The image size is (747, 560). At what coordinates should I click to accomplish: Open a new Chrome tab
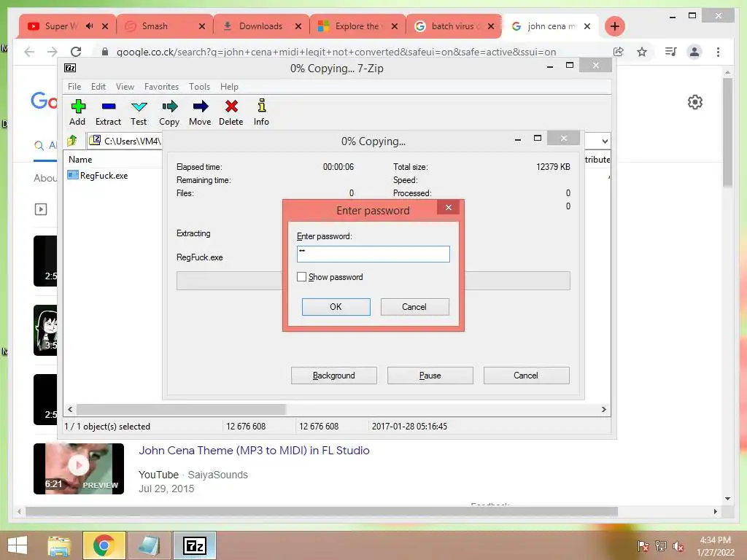pyautogui.click(x=614, y=26)
